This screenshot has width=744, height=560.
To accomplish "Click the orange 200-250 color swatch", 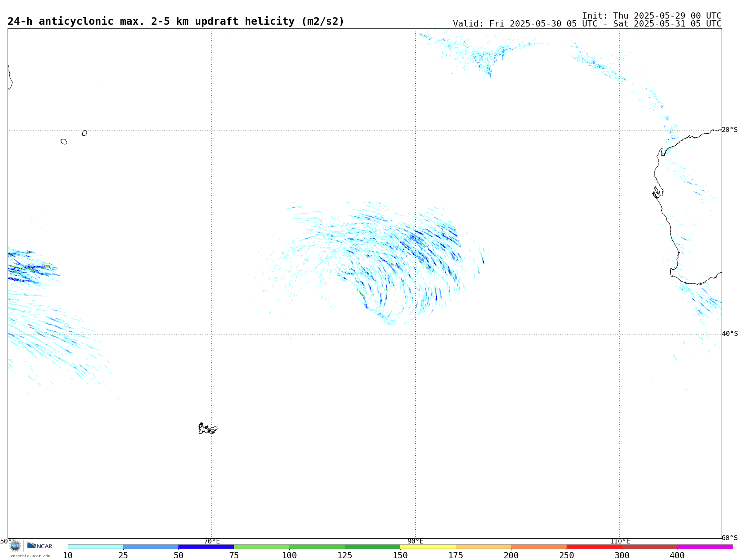I will tap(539, 547).
